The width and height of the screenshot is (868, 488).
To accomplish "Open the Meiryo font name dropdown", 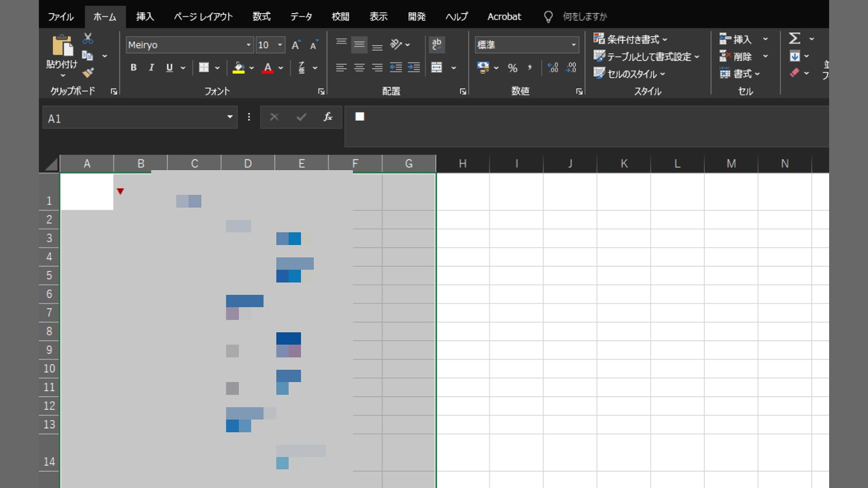I will pos(248,45).
